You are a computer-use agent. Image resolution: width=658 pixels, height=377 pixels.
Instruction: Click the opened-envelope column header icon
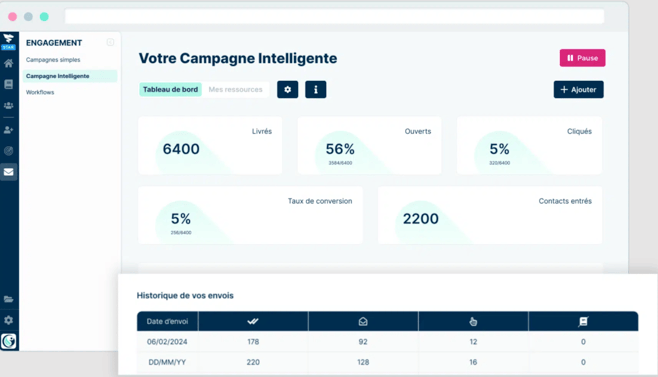[363, 321]
